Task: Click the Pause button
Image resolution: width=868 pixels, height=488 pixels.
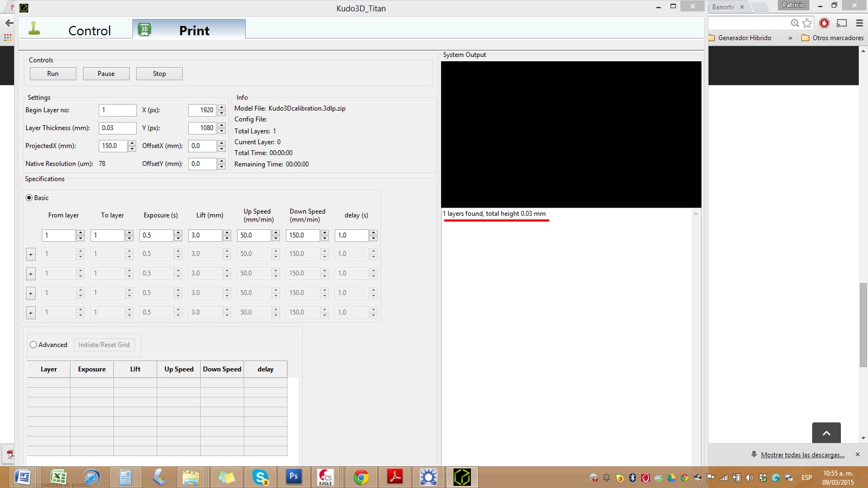Action: click(106, 74)
